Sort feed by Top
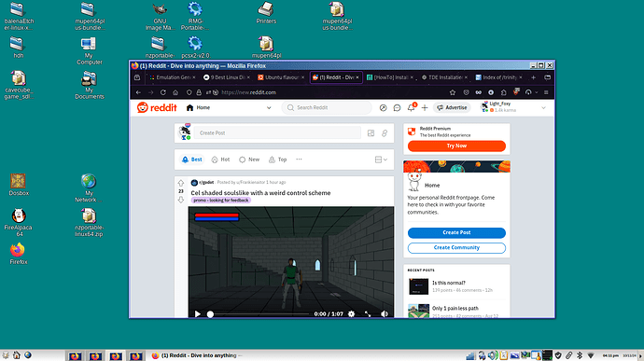The image size is (644, 361). click(x=277, y=160)
